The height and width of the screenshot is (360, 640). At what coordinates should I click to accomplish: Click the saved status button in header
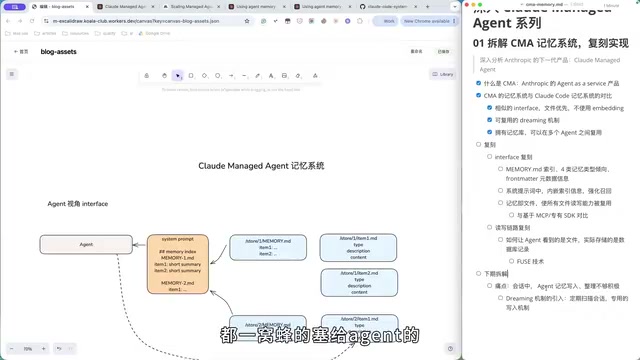443,51
